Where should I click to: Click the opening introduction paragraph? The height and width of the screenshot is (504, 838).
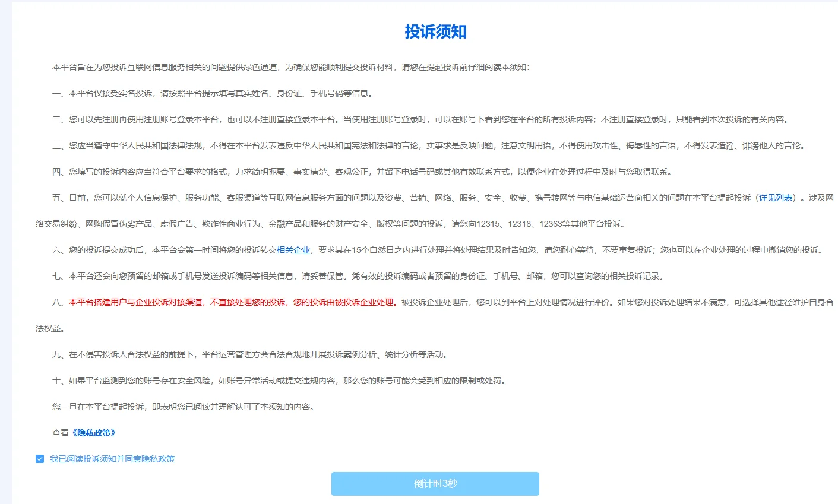pos(267,68)
